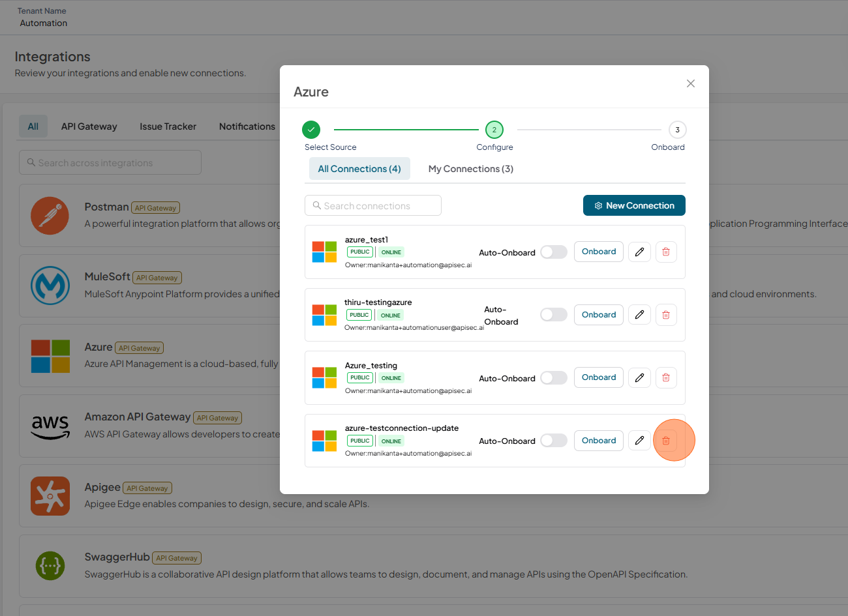Edit the azure_test1 connection with pencil icon
The width and height of the screenshot is (848, 616).
click(x=640, y=252)
